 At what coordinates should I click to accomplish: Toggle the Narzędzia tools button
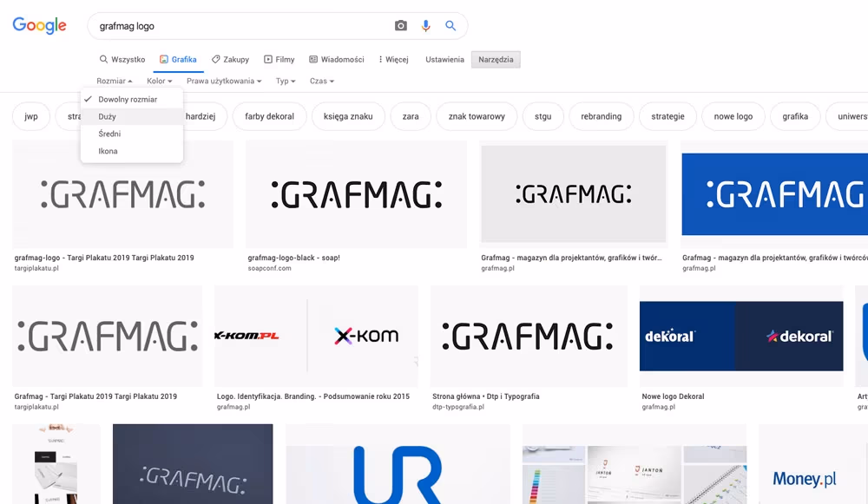coord(496,59)
